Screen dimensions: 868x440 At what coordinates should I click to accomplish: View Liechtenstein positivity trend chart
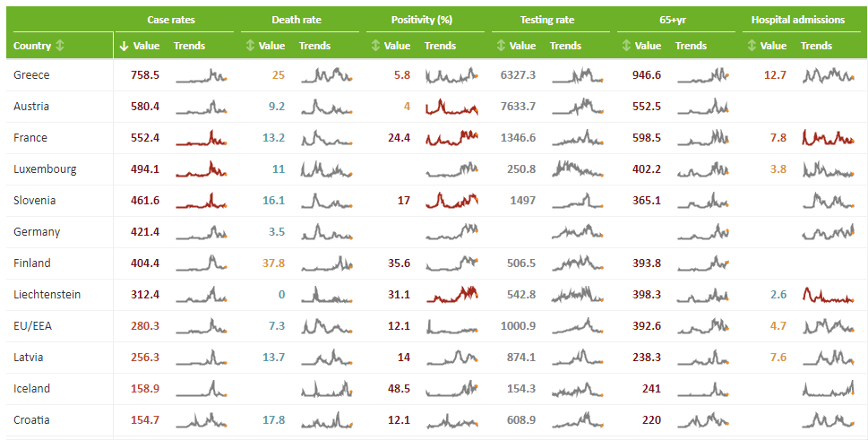click(x=452, y=295)
